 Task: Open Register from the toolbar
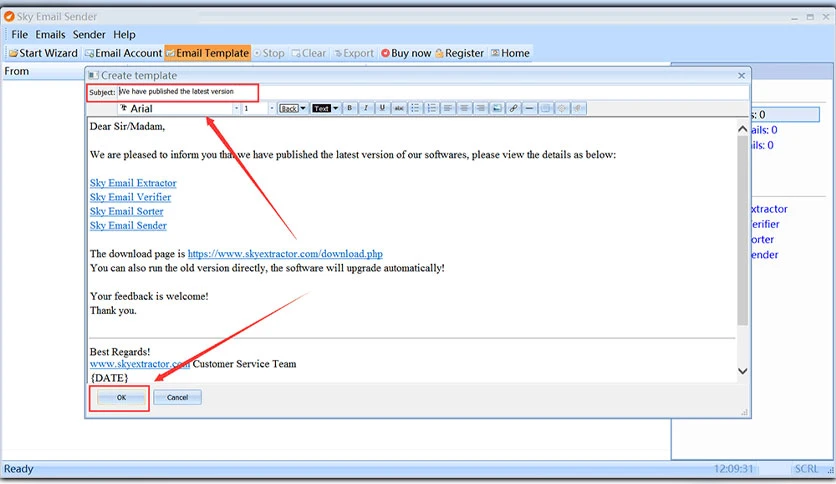point(460,53)
